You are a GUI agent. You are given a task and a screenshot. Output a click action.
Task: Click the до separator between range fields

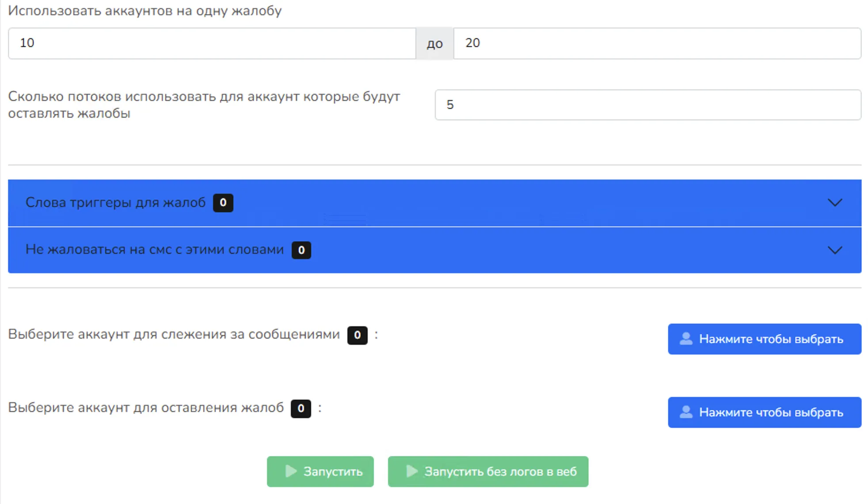(x=434, y=43)
